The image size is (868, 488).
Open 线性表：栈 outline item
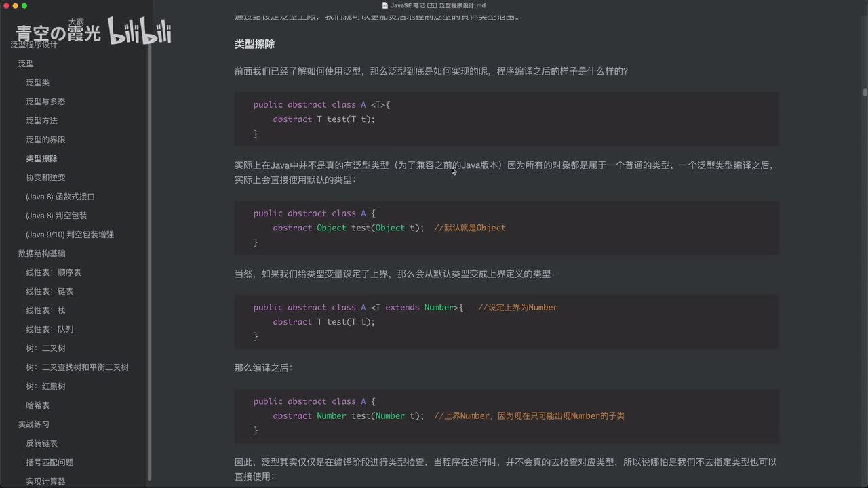pyautogui.click(x=45, y=310)
